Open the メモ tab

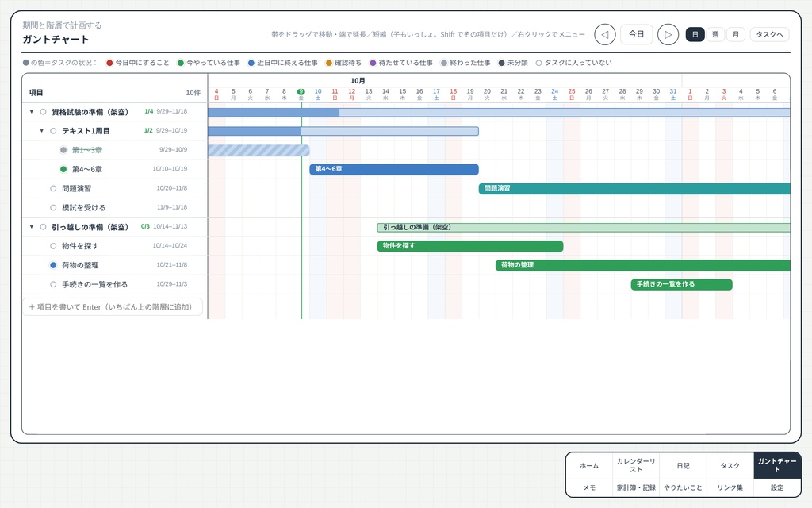[x=589, y=488]
